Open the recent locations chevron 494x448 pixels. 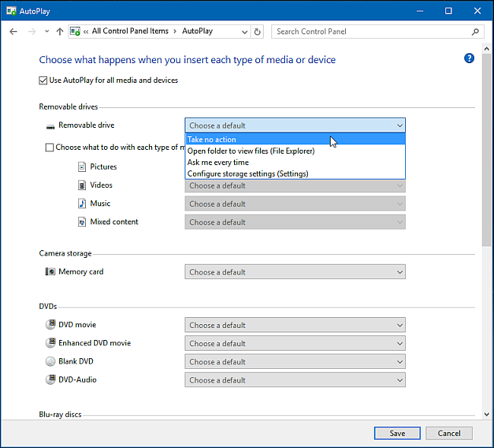tap(47, 31)
